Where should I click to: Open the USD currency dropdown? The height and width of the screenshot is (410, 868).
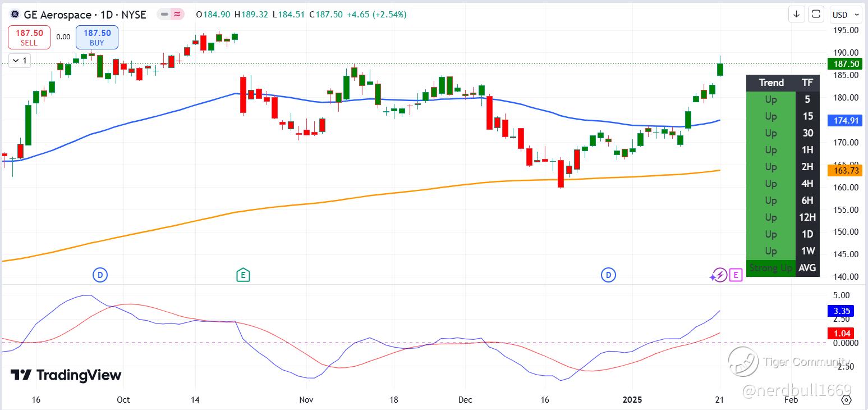click(x=845, y=15)
